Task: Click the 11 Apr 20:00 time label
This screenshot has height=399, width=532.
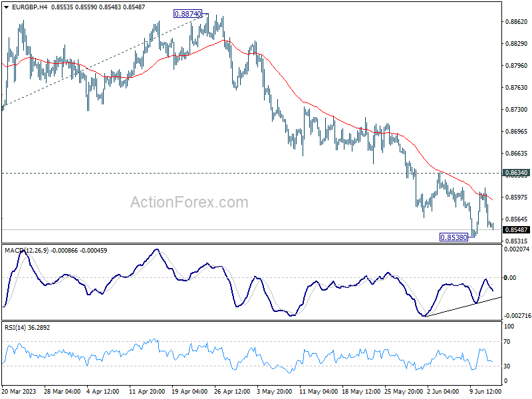Action: pos(147,391)
